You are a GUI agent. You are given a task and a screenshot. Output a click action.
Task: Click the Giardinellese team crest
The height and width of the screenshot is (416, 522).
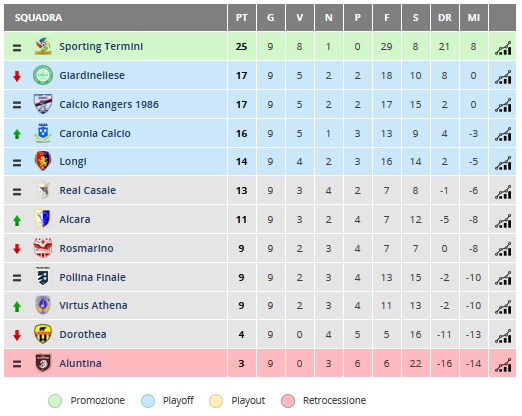pyautogui.click(x=43, y=75)
